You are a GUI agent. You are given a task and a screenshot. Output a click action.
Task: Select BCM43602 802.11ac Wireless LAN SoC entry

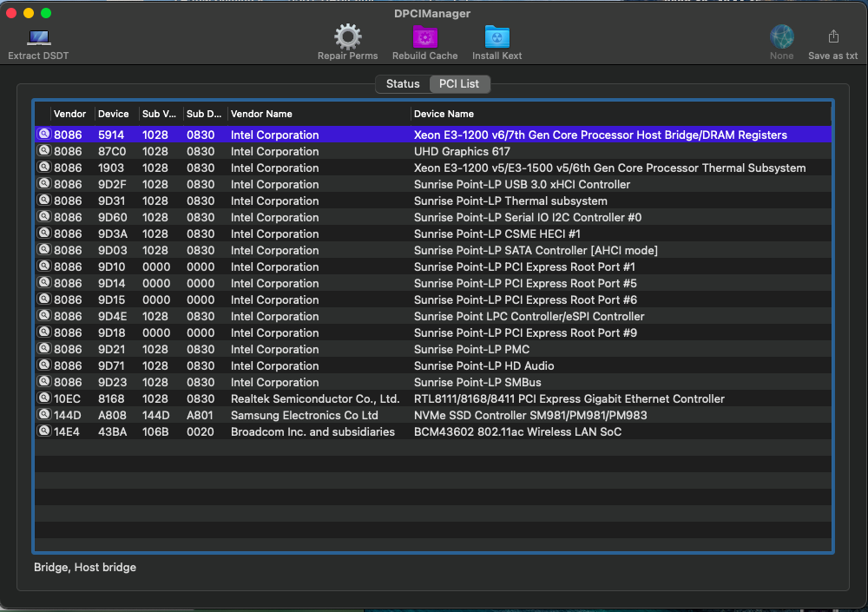[x=517, y=431]
